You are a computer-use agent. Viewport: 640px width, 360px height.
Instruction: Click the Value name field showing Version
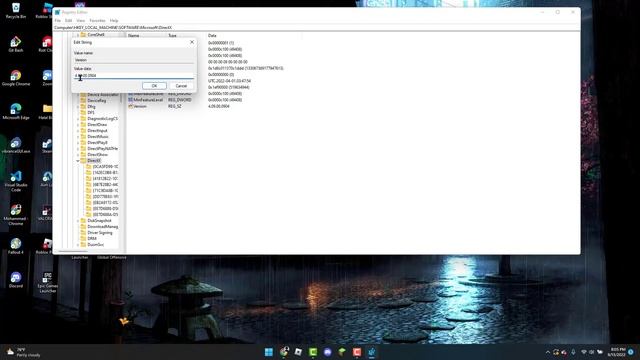click(133, 60)
